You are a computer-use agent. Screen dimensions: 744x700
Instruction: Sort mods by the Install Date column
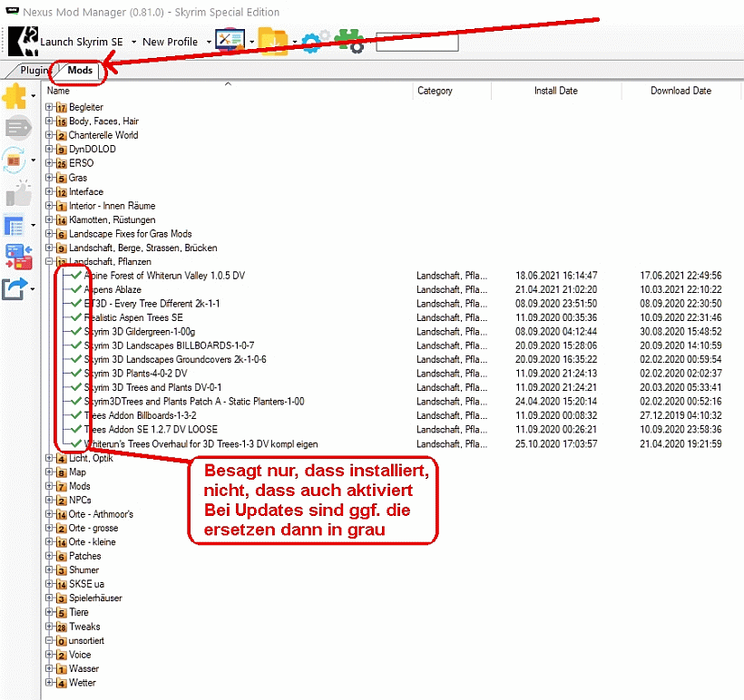[x=555, y=91]
